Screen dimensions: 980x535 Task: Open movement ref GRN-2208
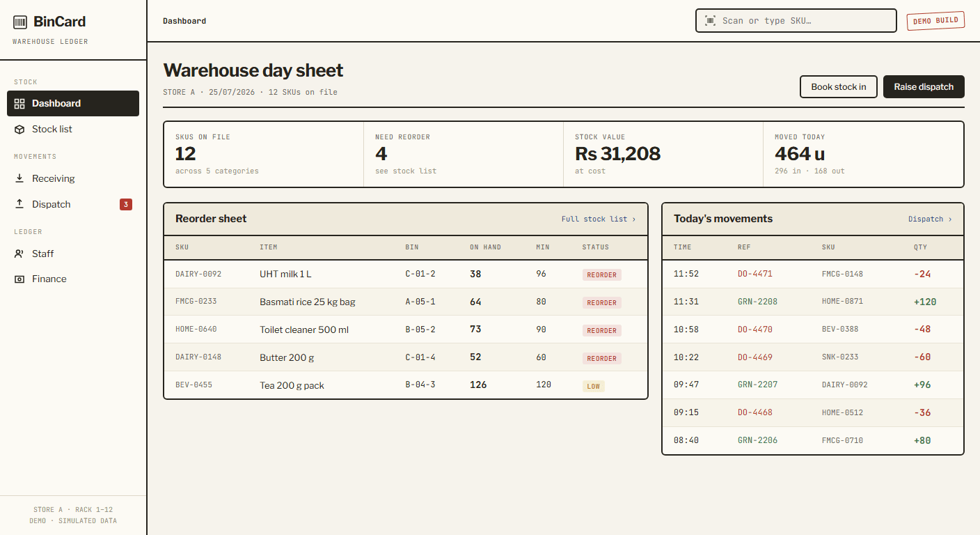click(758, 302)
